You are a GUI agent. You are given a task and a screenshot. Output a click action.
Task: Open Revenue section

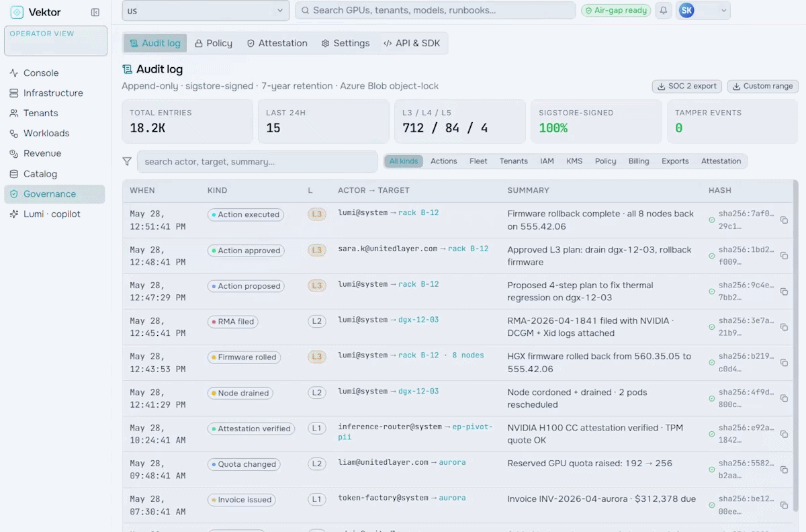click(x=54, y=154)
